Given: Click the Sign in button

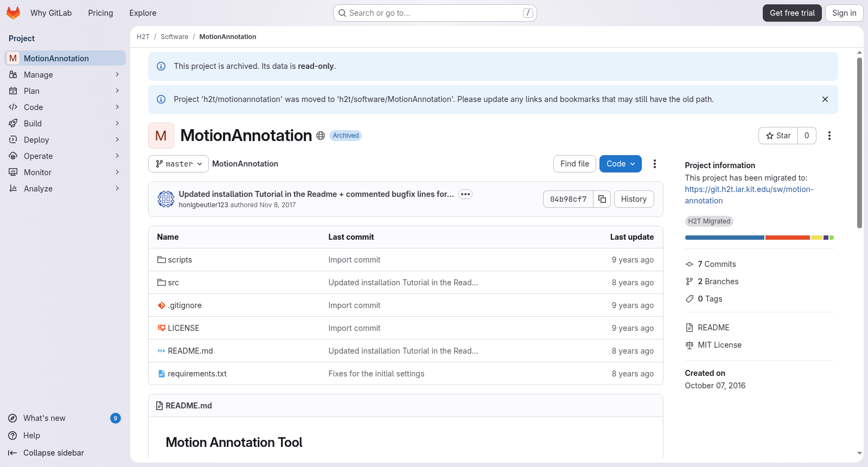Looking at the screenshot, I should (x=844, y=13).
